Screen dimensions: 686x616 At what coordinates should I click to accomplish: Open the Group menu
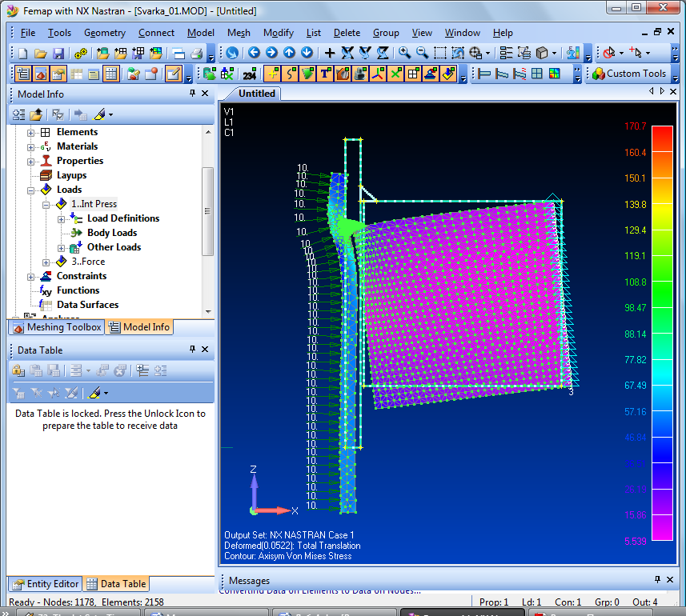(386, 33)
